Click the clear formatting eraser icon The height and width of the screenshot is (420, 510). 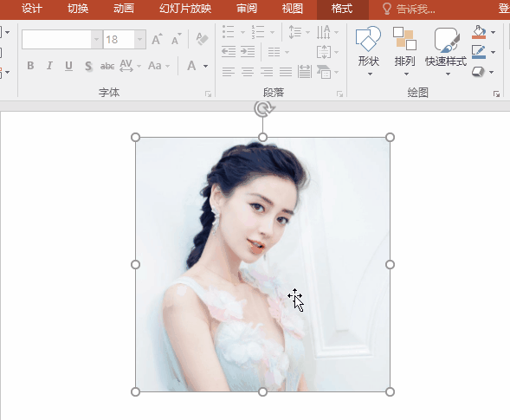click(202, 39)
